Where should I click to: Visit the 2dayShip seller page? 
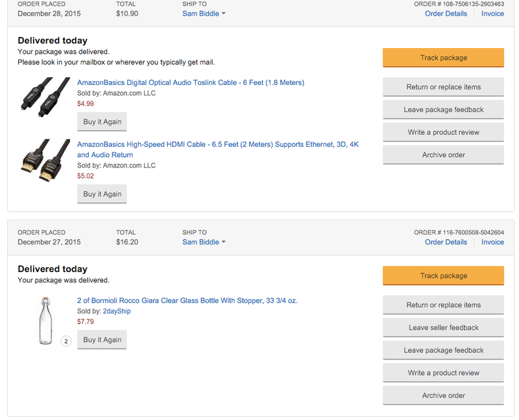click(117, 311)
